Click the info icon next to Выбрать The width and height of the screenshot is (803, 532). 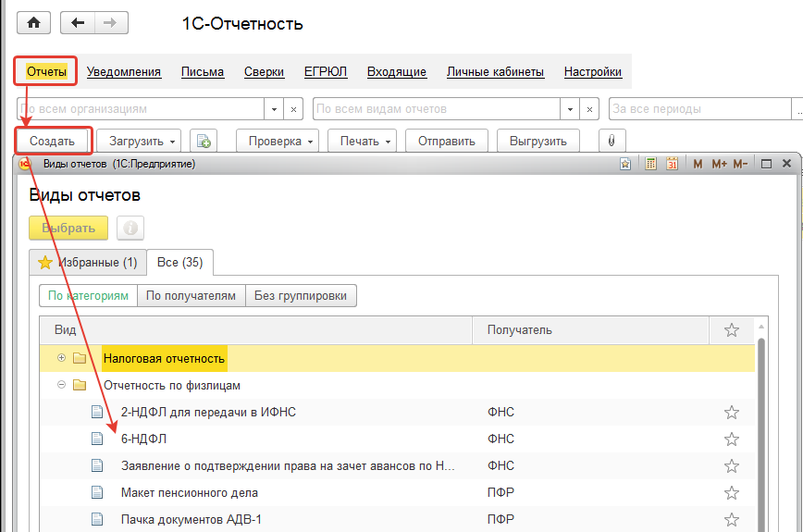coord(130,228)
